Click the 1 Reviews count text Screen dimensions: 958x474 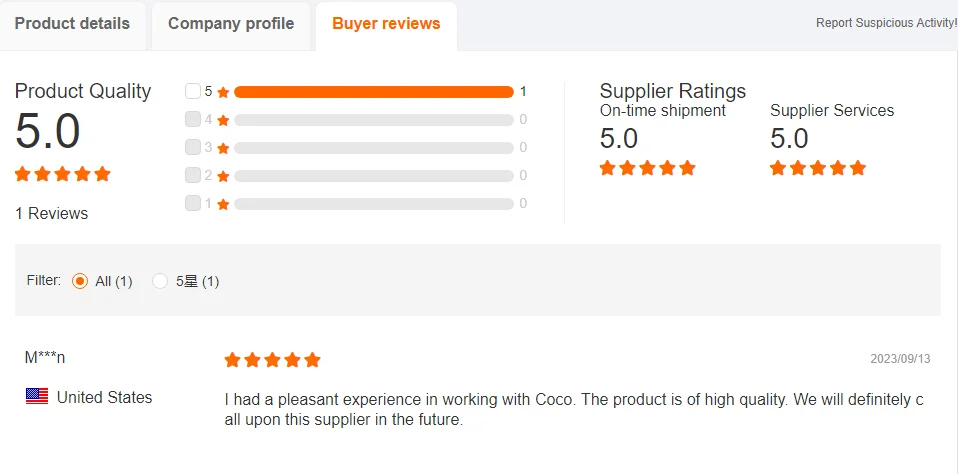[x=52, y=213]
